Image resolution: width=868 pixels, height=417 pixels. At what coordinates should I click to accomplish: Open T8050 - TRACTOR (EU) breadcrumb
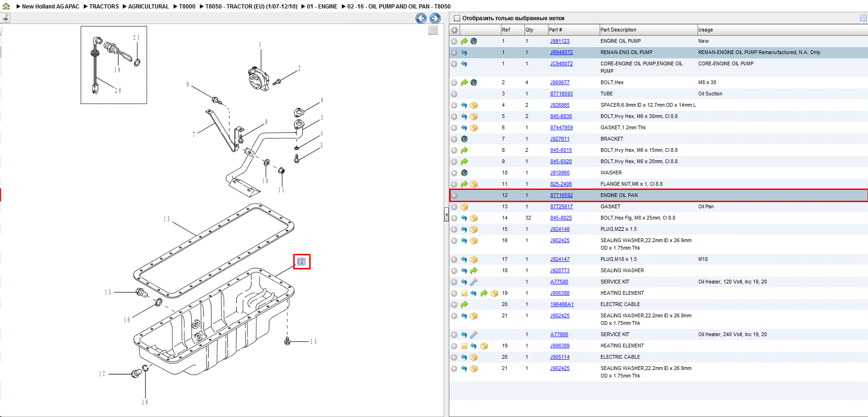tap(251, 7)
